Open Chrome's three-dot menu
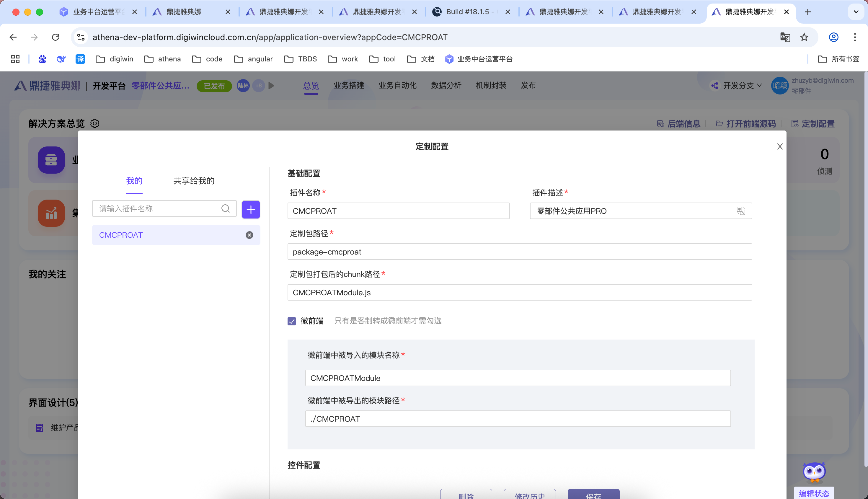This screenshot has width=868, height=499. coord(855,37)
